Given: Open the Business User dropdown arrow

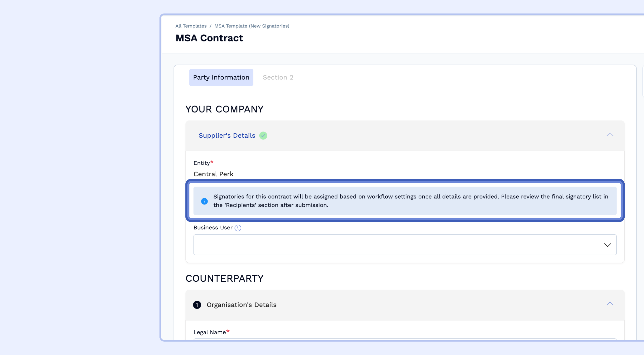Looking at the screenshot, I should point(608,245).
